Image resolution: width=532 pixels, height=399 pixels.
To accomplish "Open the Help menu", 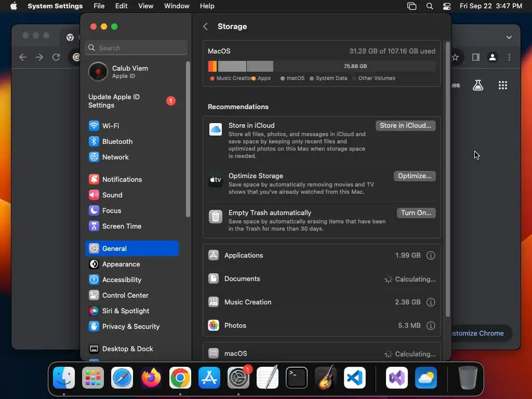I will coord(207,6).
